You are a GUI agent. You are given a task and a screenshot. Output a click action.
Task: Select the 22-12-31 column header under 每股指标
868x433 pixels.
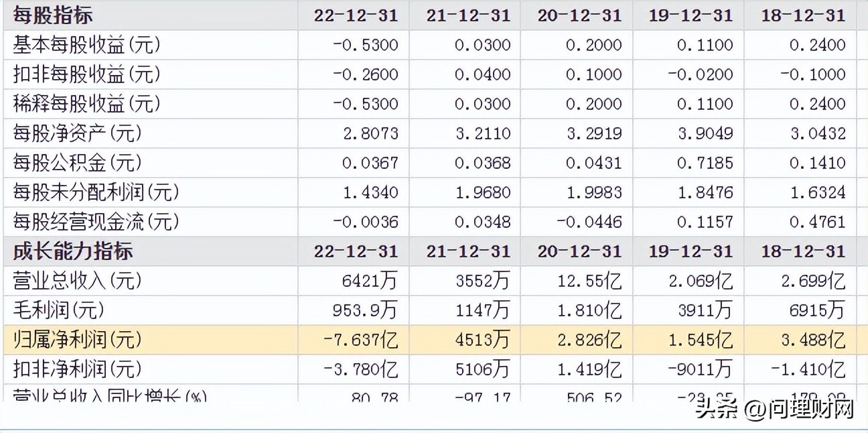point(356,15)
